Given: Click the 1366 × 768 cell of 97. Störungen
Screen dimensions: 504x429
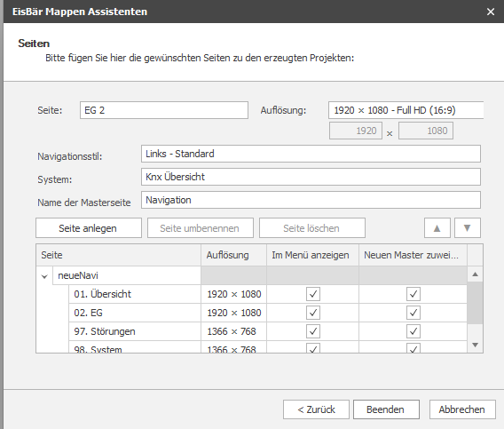Looking at the screenshot, I should pyautogui.click(x=234, y=331).
